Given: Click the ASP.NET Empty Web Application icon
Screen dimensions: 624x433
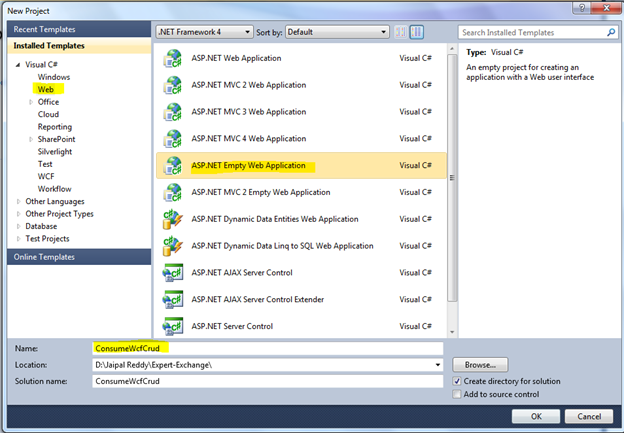Looking at the screenshot, I should click(173, 166).
